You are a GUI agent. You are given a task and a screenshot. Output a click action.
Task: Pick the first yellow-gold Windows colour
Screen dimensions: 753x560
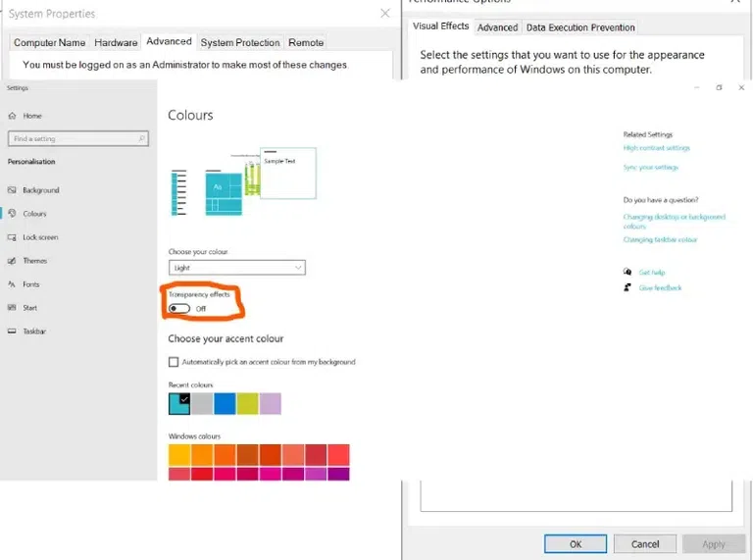click(x=179, y=455)
